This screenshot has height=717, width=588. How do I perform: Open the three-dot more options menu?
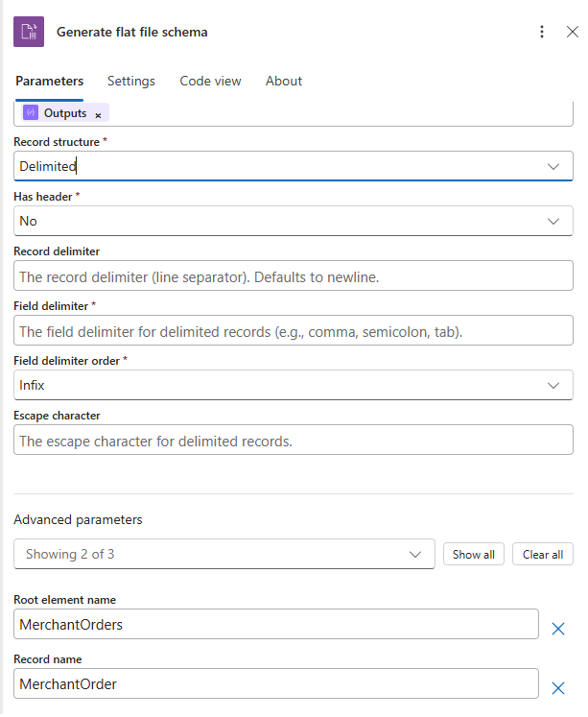click(x=542, y=32)
